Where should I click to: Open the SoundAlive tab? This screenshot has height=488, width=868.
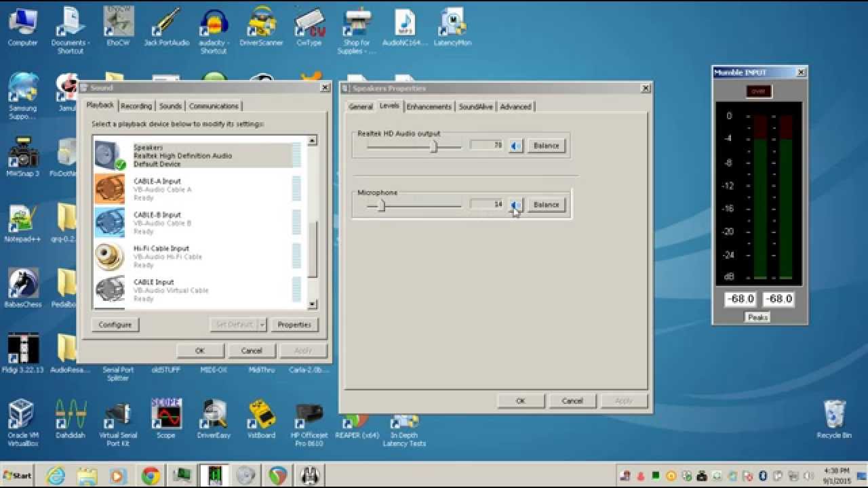(x=475, y=106)
